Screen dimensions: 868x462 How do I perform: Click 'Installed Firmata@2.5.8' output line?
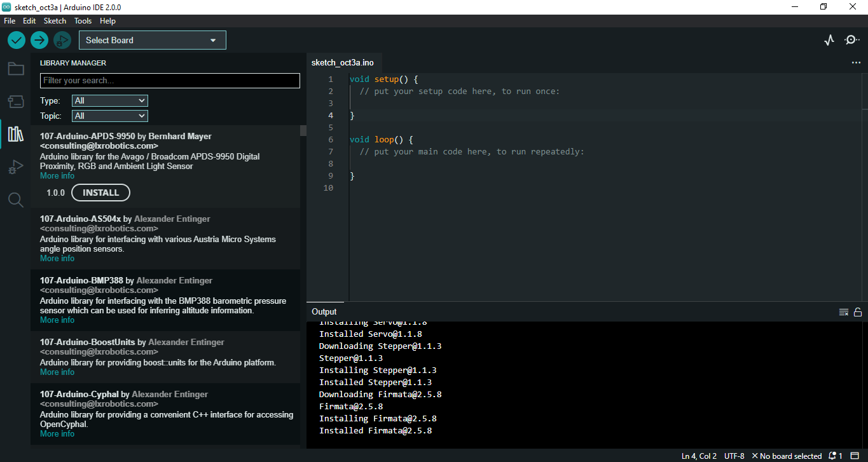click(375, 431)
